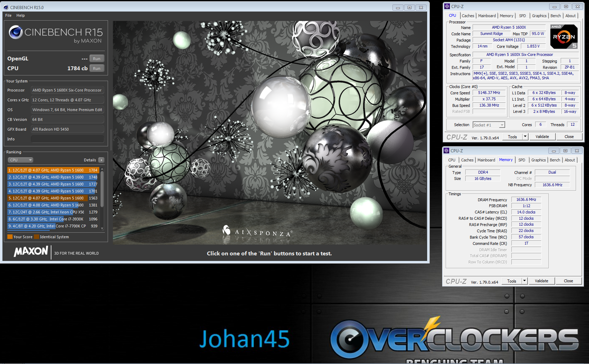Select ranking row 2 with score 1748
589x364 pixels.
(53, 177)
